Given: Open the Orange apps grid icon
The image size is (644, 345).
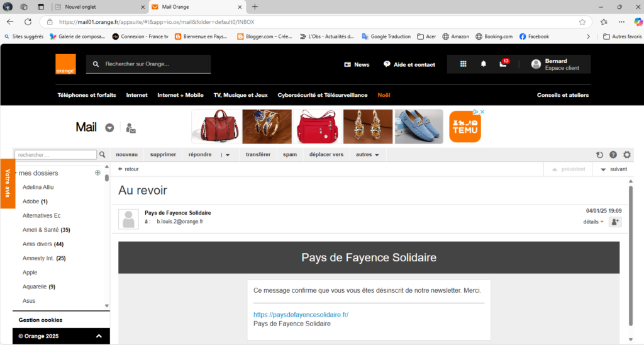Looking at the screenshot, I should (464, 64).
